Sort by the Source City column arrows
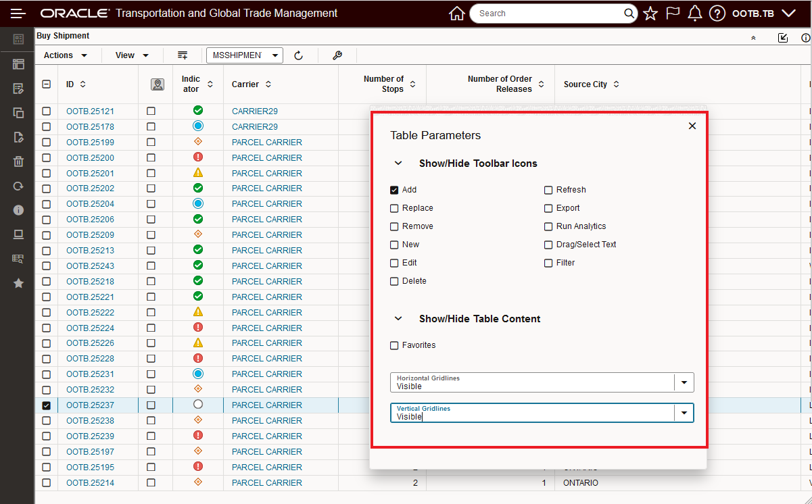 click(x=616, y=84)
